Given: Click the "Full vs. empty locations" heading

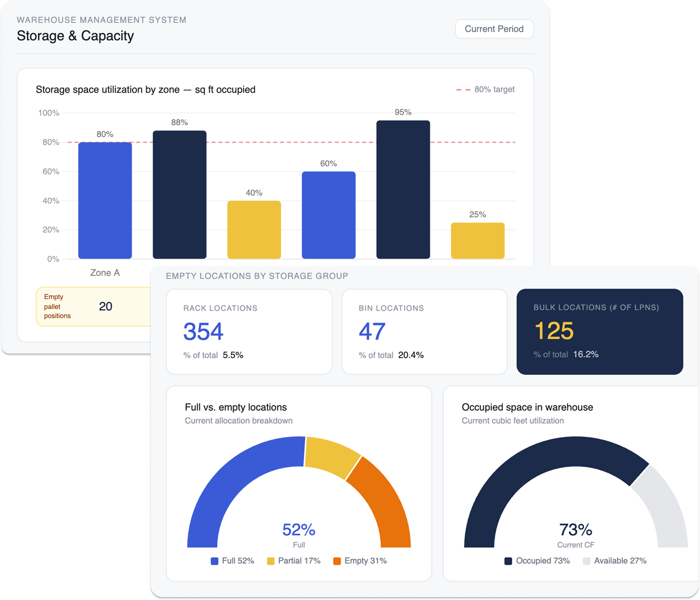Looking at the screenshot, I should 236,407.
